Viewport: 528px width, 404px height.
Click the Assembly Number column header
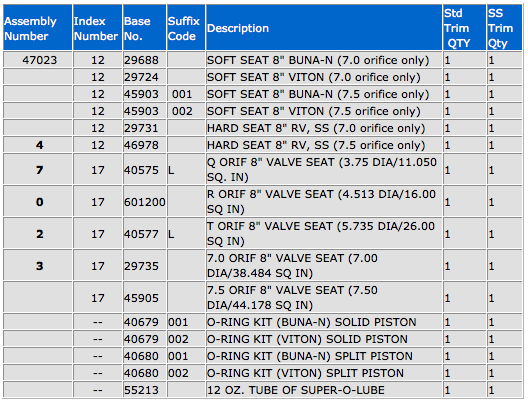[38, 28]
